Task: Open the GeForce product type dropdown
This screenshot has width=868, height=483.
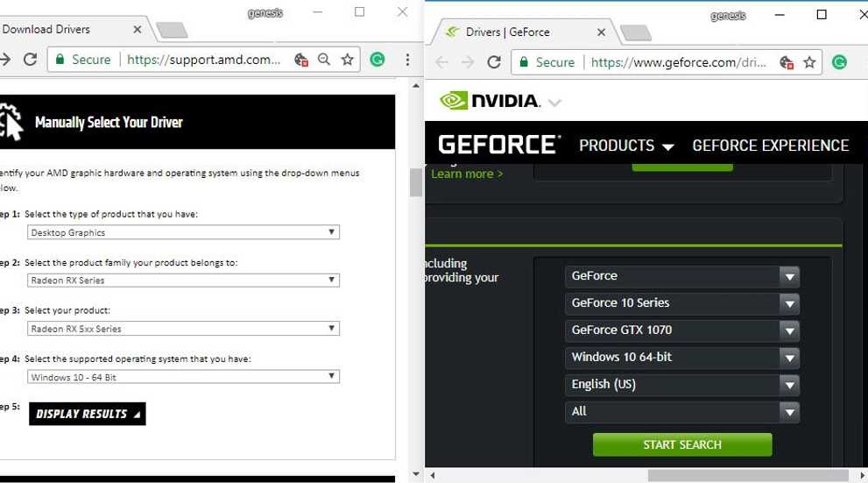Action: coord(682,276)
